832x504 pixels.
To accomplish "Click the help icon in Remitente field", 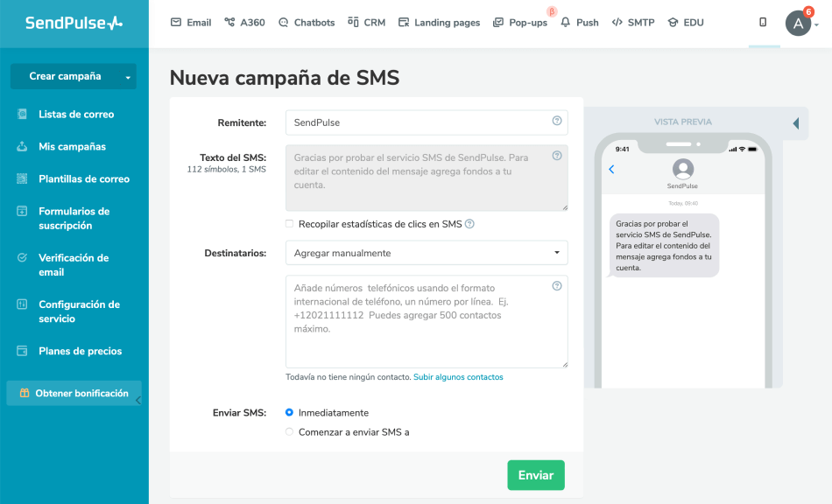I will (x=557, y=121).
